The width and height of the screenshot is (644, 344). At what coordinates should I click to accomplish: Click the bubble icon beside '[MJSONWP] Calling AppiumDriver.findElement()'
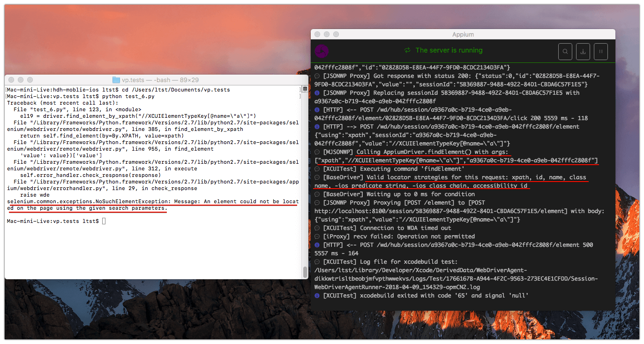click(x=317, y=152)
